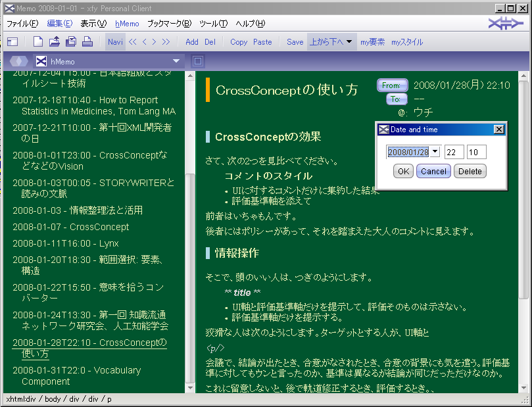Open entry 2008-01-01T23:00 CrossConceptなどなどのVision
Image resolution: width=532 pixels, height=407 pixels.
pos(90,160)
